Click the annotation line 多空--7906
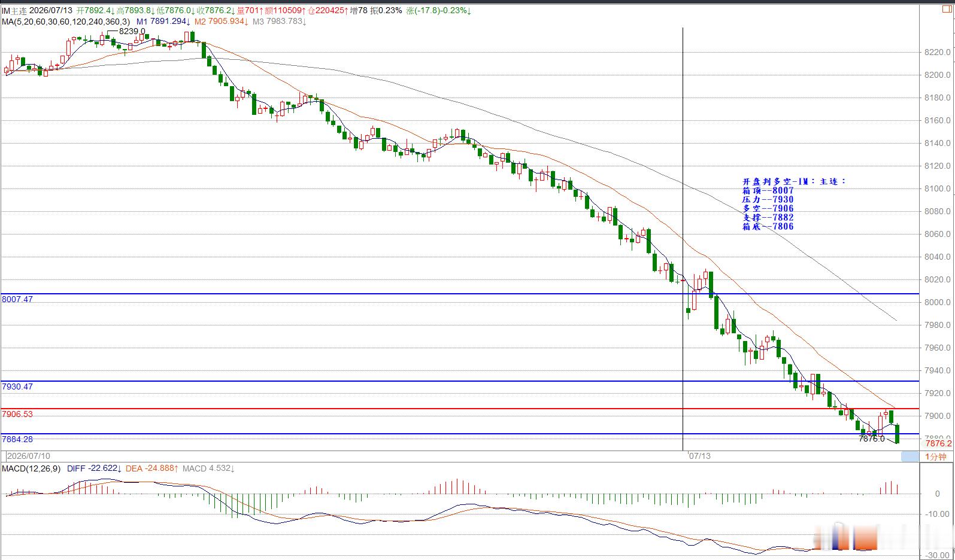 [x=768, y=208]
